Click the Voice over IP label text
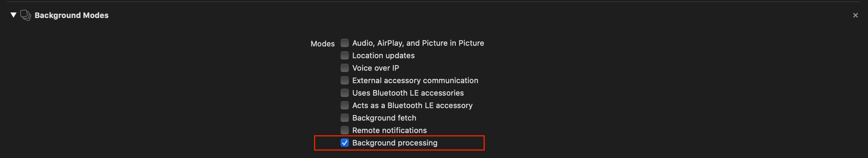The width and height of the screenshot is (868, 158). pos(376,68)
